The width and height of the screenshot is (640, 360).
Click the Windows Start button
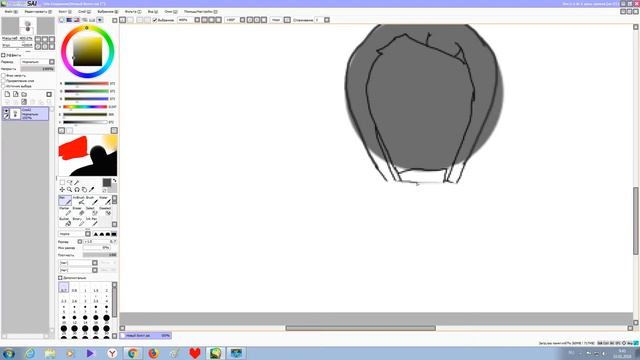(x=9, y=353)
